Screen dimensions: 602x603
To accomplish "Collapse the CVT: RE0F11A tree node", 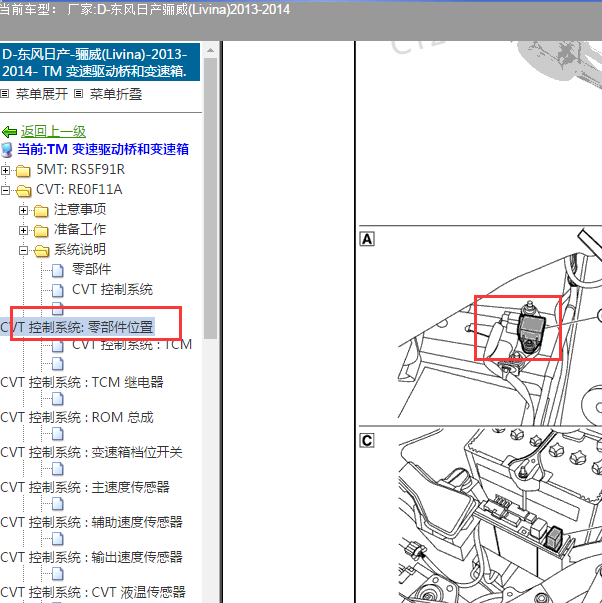I will (x=6, y=190).
